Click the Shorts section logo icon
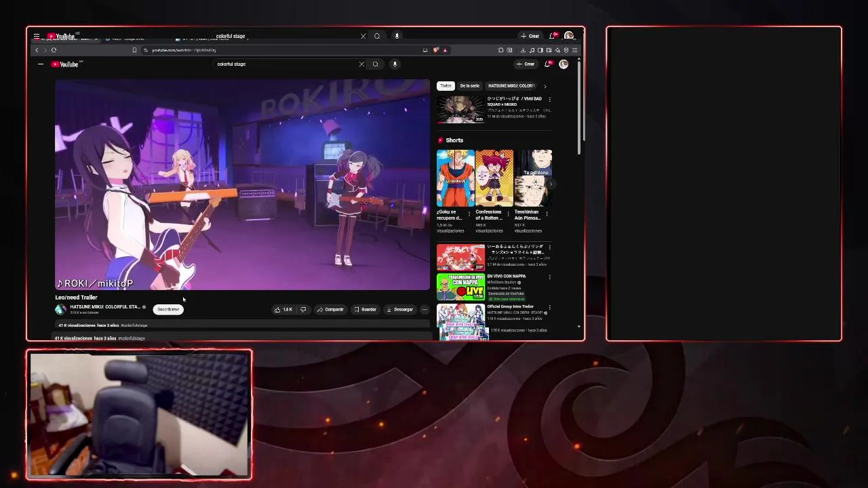Viewport: 868px width, 488px height. tap(440, 140)
